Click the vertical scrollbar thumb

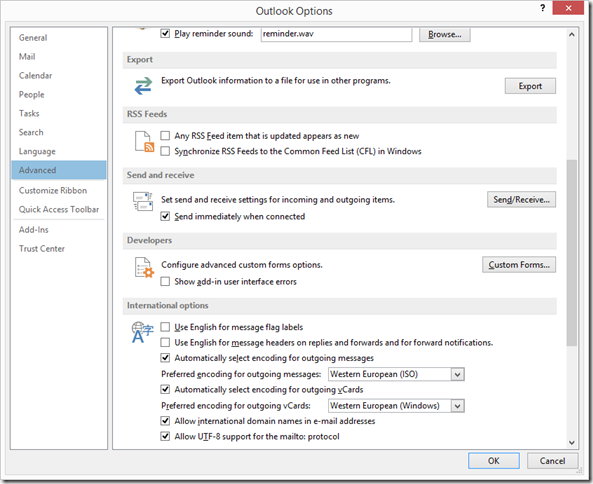point(572,253)
